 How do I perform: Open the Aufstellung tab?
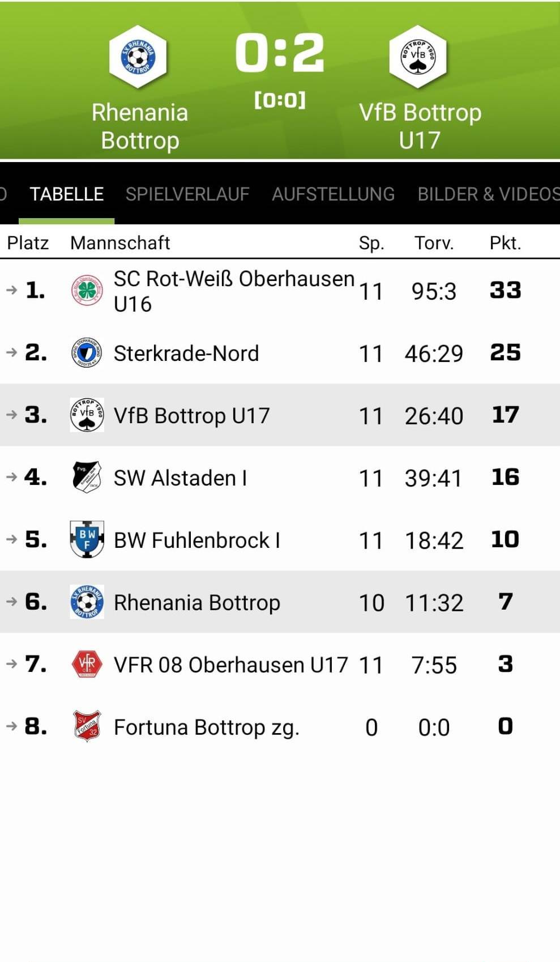tap(334, 194)
